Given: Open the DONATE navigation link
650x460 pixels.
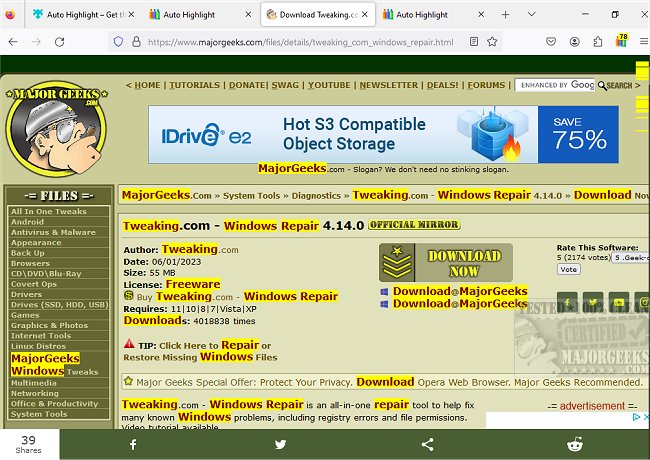Looking at the screenshot, I should [247, 85].
